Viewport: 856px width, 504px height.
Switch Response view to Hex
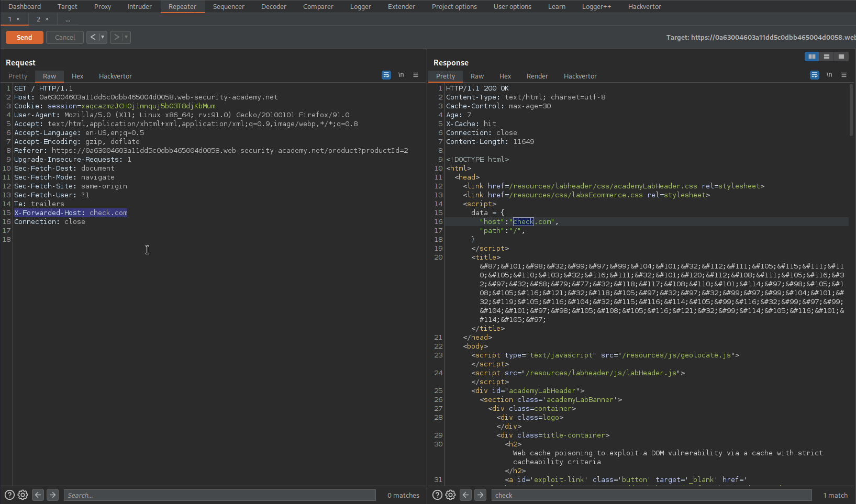[x=505, y=76]
